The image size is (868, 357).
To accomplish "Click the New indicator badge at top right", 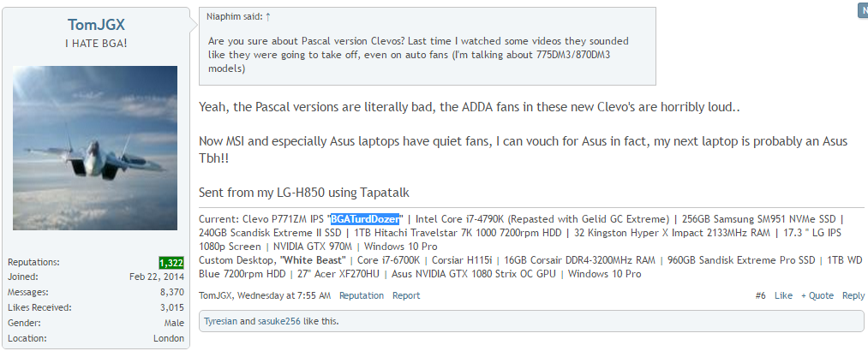I will tap(862, 10).
